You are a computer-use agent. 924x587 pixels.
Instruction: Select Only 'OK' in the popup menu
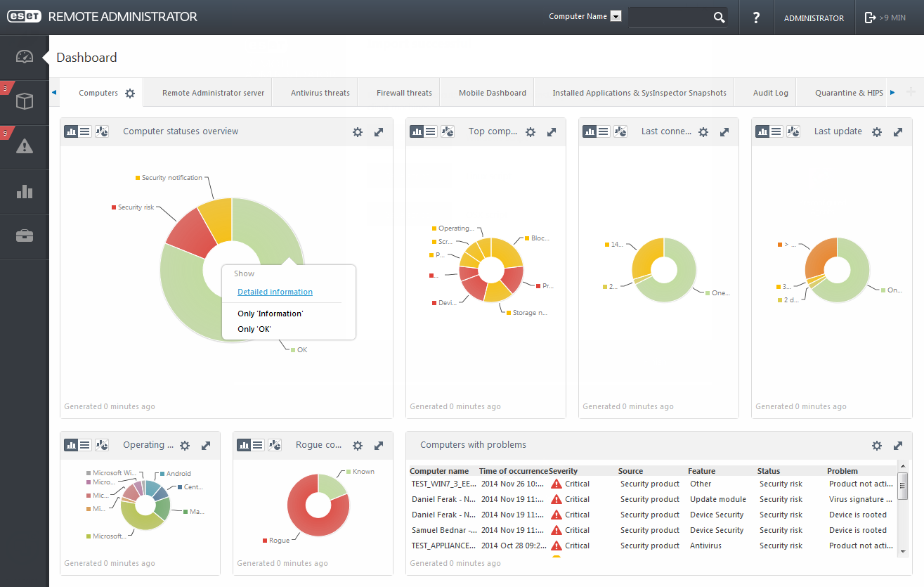(x=254, y=329)
